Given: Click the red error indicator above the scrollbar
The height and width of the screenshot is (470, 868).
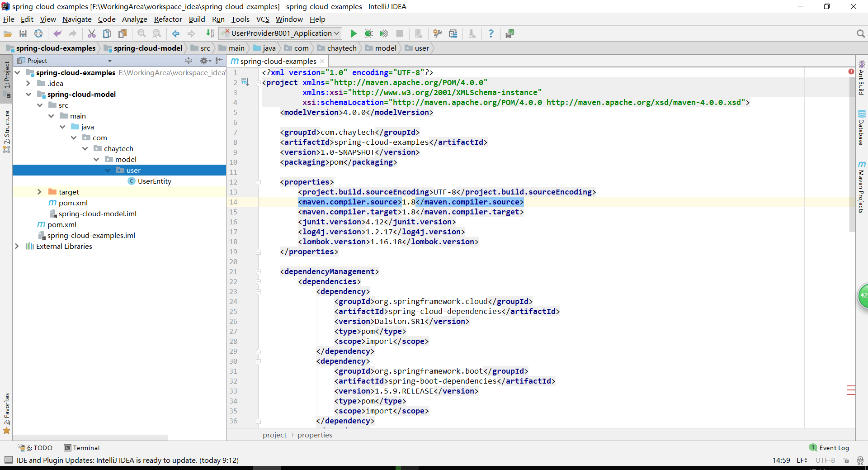Looking at the screenshot, I should pos(851,71).
